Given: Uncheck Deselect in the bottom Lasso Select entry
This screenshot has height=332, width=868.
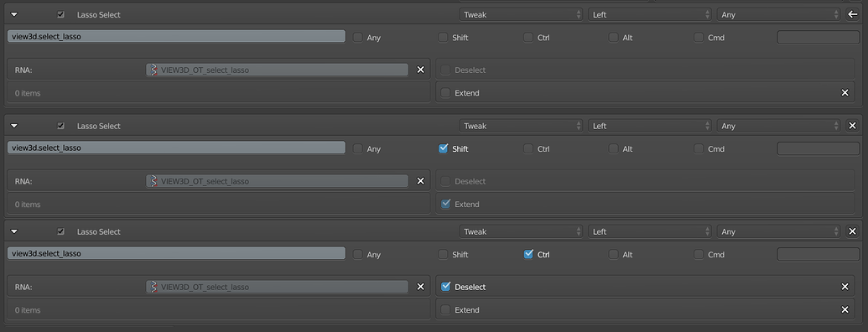Looking at the screenshot, I should point(445,287).
